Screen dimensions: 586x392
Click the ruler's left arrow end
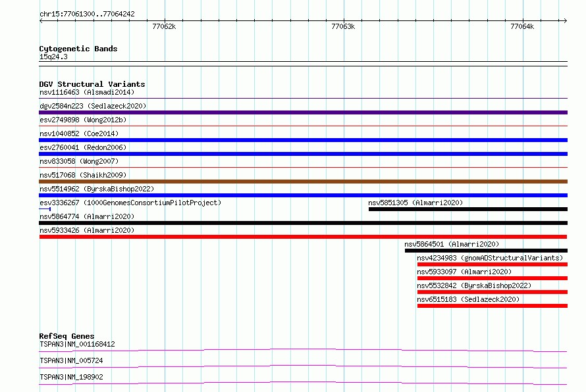[x=41, y=21]
